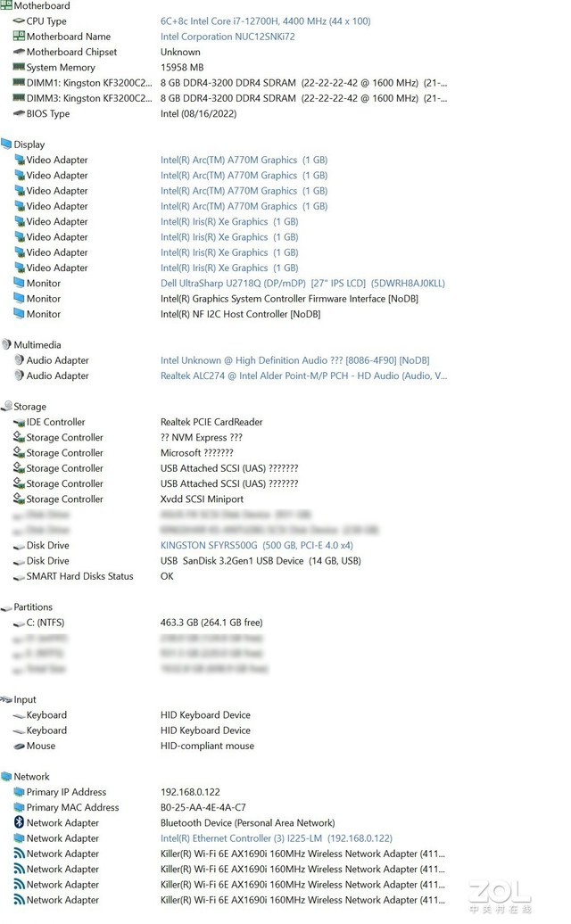
Task: Click the Display section monitor icon
Action: point(6,144)
